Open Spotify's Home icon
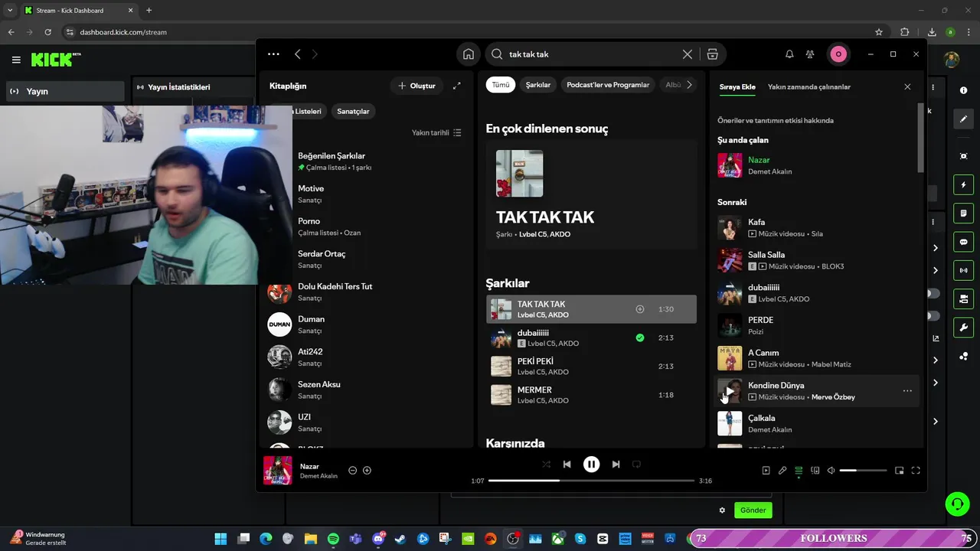The width and height of the screenshot is (980, 551). (468, 54)
